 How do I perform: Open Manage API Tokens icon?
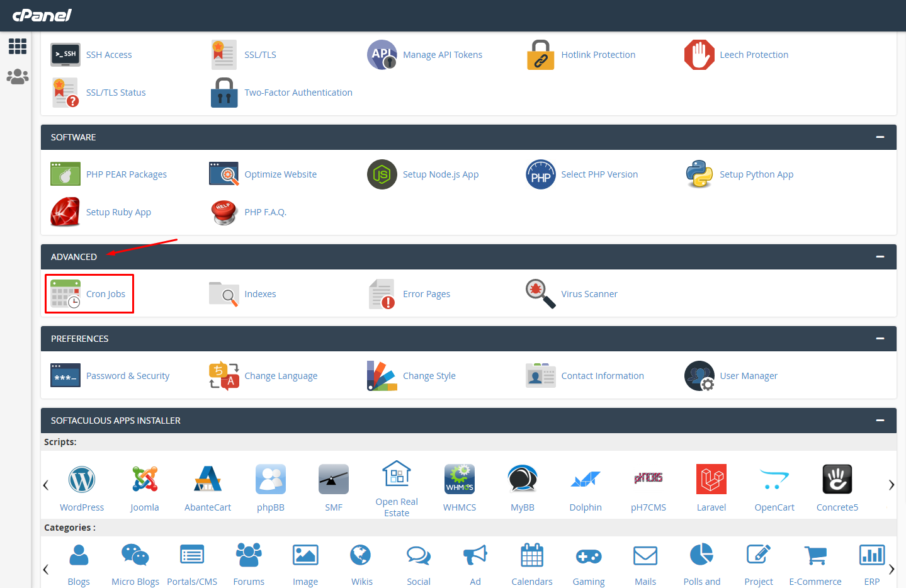click(x=382, y=55)
